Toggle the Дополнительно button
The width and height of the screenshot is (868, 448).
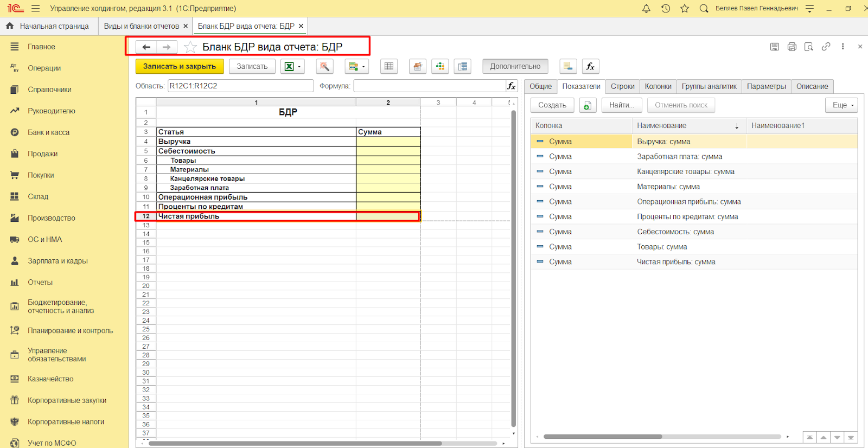point(515,66)
